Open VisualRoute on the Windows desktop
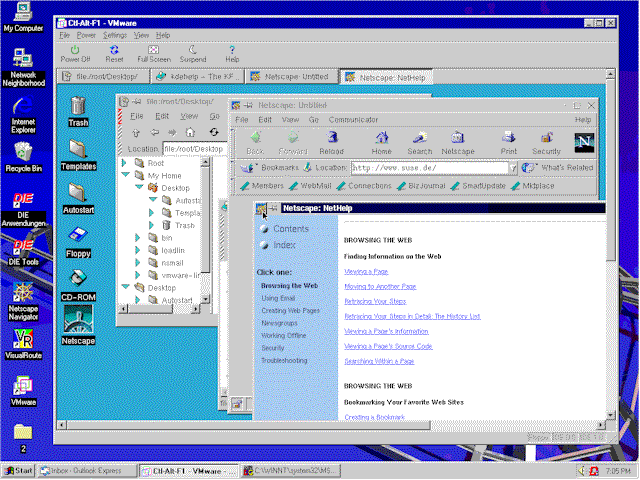This screenshot has width=640, height=480. pyautogui.click(x=23, y=344)
